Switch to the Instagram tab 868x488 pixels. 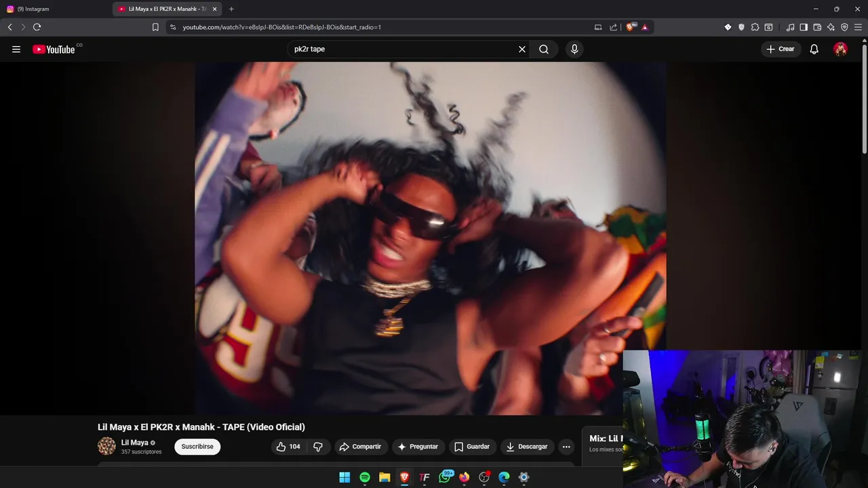[54, 9]
